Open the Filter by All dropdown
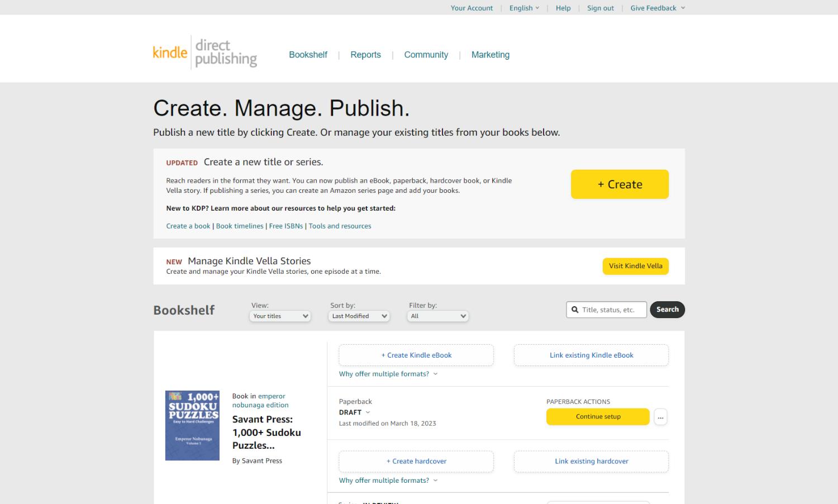This screenshot has height=504, width=838. pyautogui.click(x=438, y=316)
